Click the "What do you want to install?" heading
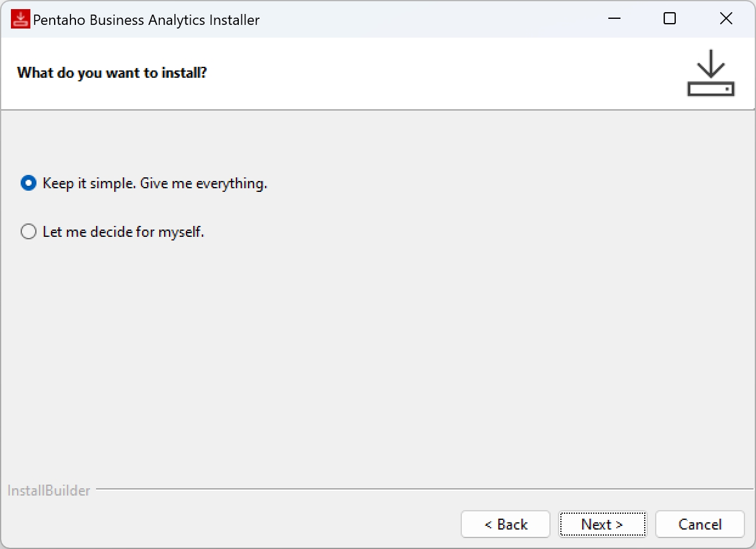Screen dimensions: 756x549 point(112,73)
